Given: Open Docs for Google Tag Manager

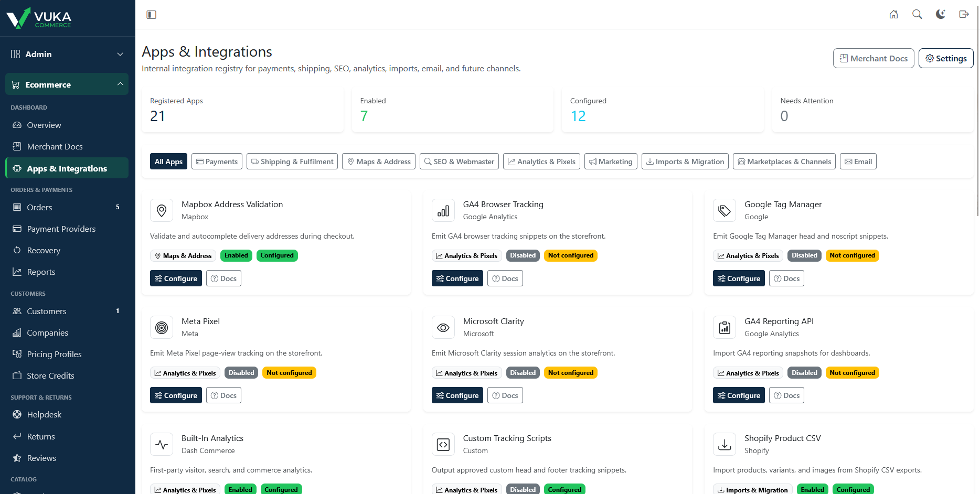Looking at the screenshot, I should [x=786, y=278].
